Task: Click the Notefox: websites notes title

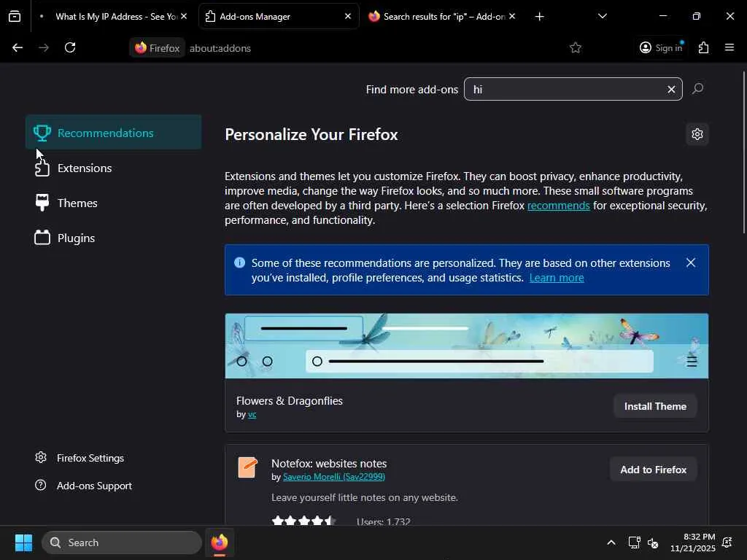Action: tap(329, 463)
